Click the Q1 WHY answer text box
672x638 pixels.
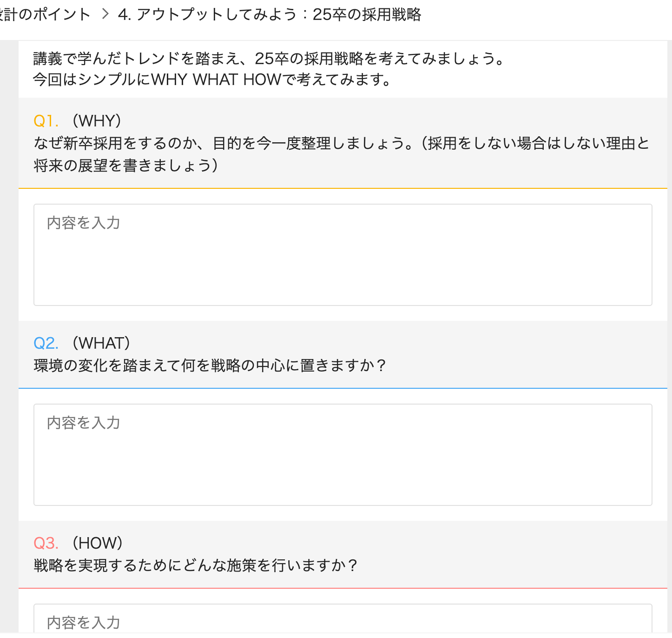coord(343,255)
